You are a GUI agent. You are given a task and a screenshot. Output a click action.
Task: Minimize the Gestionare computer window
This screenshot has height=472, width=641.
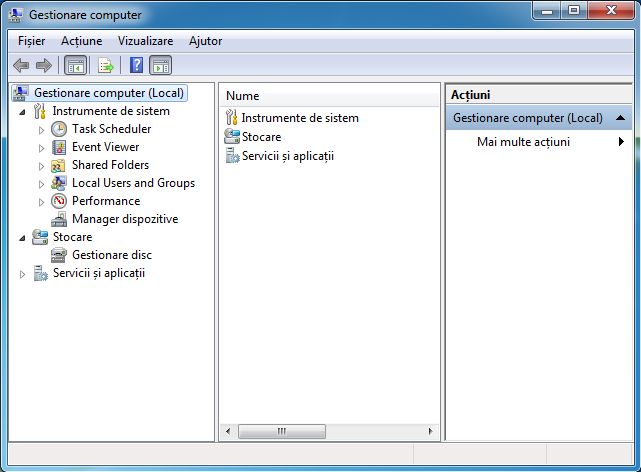547,10
